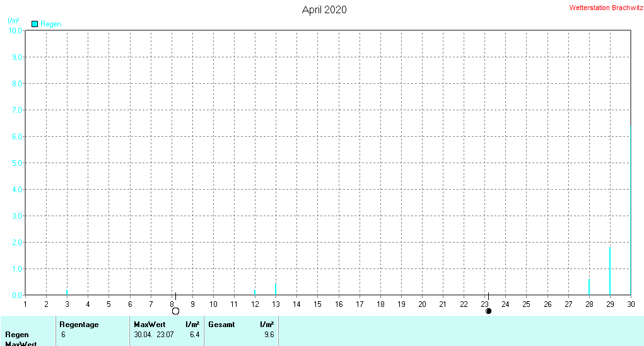This screenshot has width=644, height=346.
Task: Click the x-axis day label '20'
Action: [x=422, y=304]
